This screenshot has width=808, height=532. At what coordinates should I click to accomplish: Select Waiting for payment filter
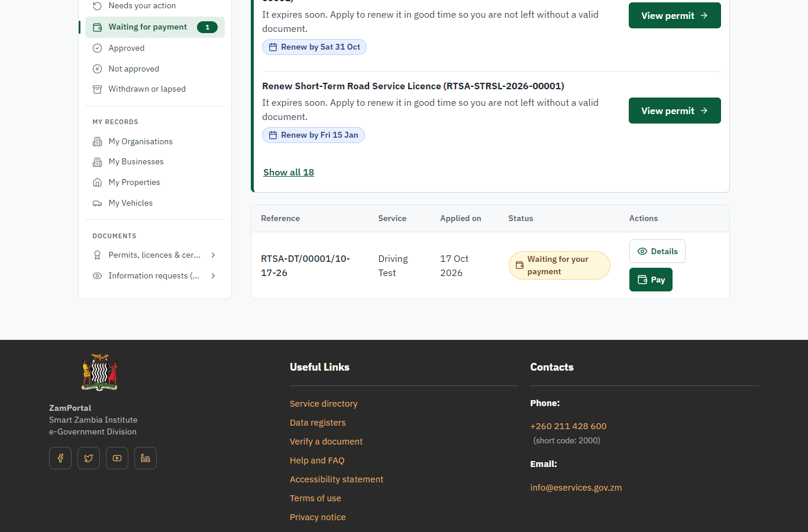(x=155, y=27)
